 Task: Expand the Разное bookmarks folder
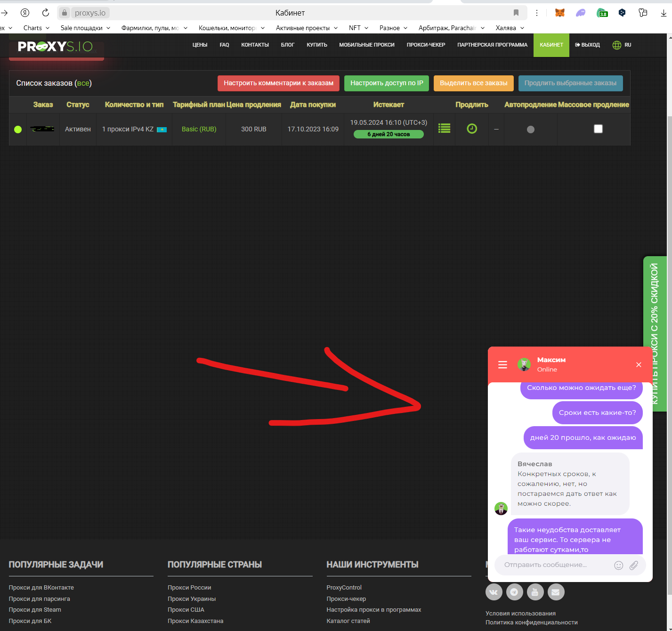pyautogui.click(x=393, y=28)
